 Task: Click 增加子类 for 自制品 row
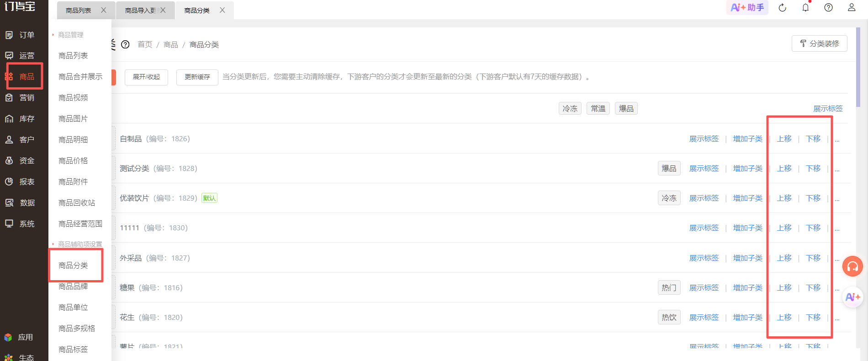pyautogui.click(x=748, y=139)
